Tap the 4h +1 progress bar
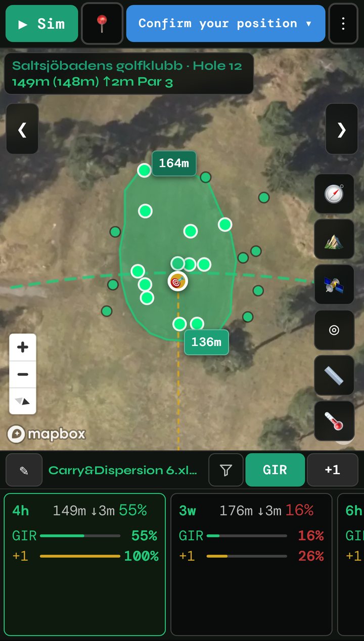This screenshot has height=641, width=364. [80, 556]
